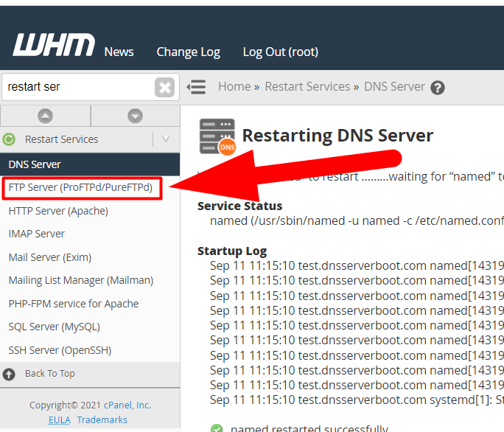Open HTTP Server (Apache) entry
Viewport: 504px width, 432px height.
pos(58,211)
